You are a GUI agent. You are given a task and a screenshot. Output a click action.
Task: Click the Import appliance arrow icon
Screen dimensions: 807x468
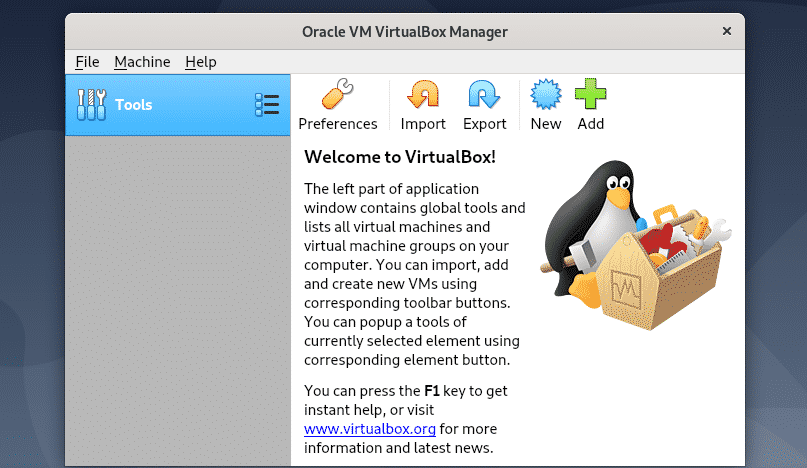423,96
